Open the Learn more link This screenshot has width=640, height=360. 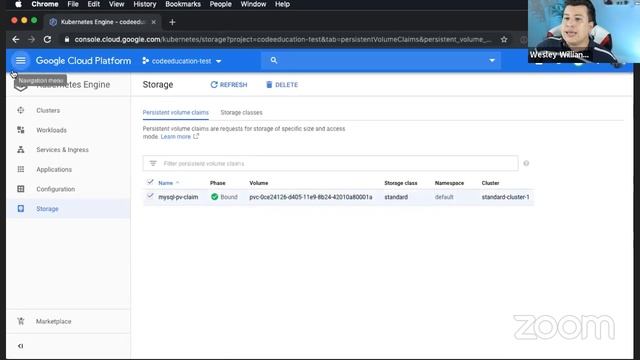tap(176, 136)
